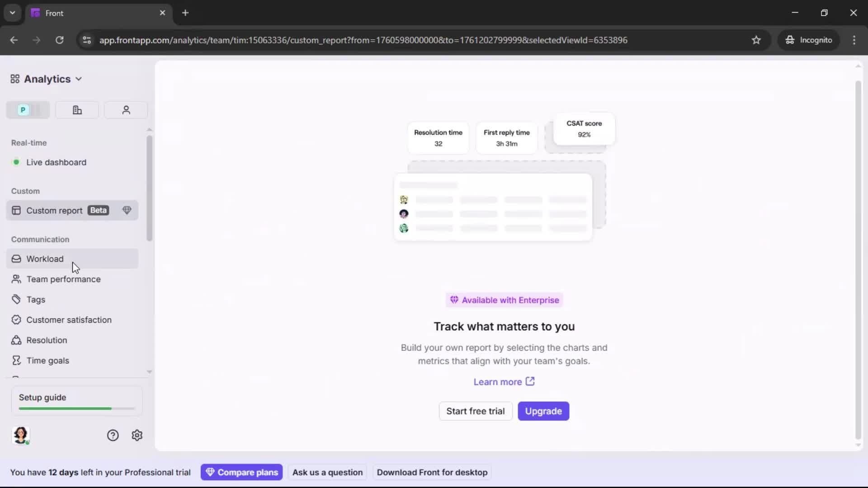The height and width of the screenshot is (488, 868).
Task: Open Chrome's three-dot menu
Action: (854, 40)
